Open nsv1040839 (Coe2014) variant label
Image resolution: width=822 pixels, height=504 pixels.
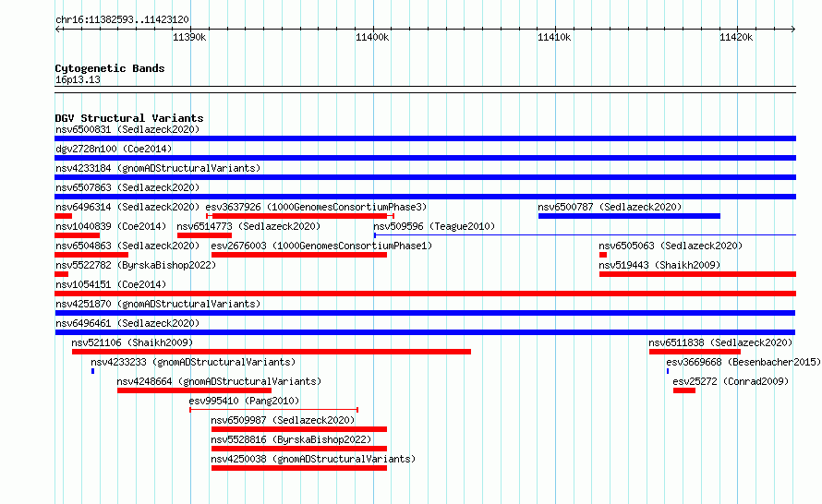pos(111,226)
